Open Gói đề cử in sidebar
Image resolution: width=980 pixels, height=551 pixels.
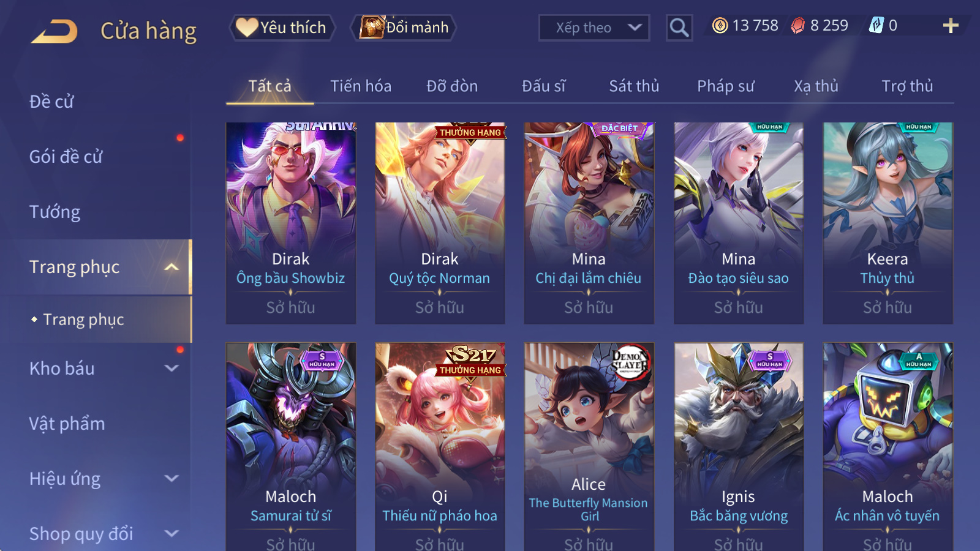(66, 157)
